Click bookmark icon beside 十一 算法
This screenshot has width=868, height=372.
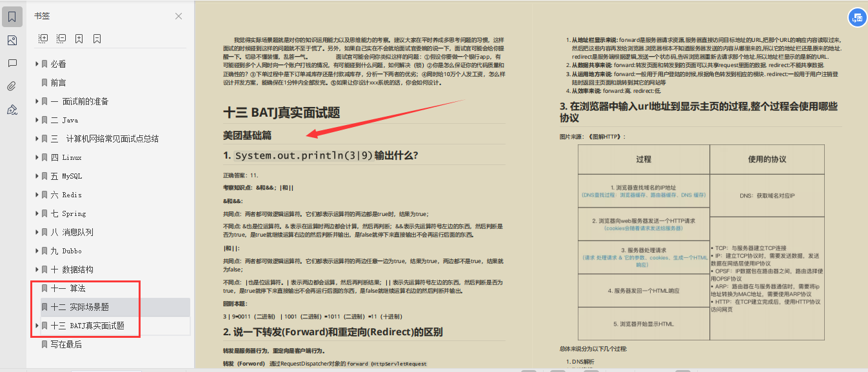44,288
